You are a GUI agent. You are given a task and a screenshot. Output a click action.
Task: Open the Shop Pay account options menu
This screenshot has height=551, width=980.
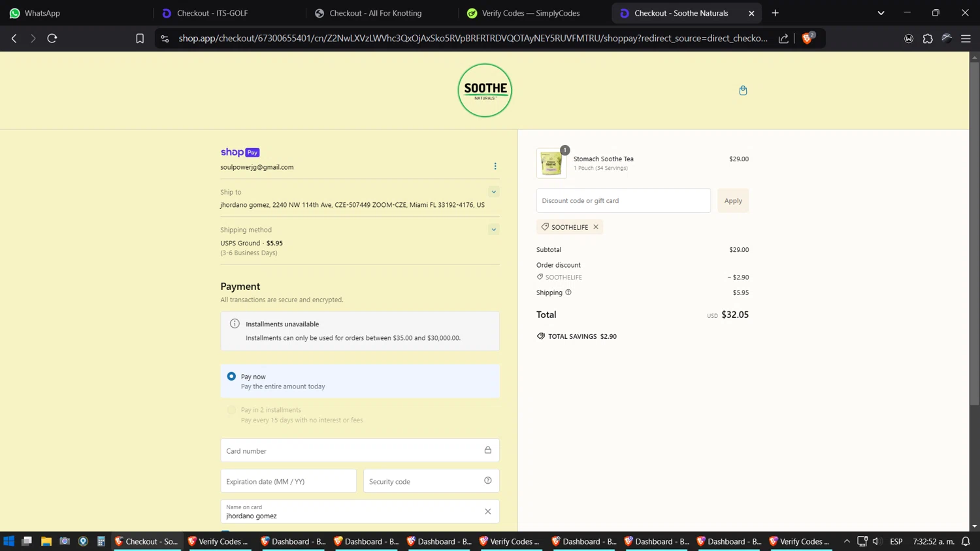[495, 166]
